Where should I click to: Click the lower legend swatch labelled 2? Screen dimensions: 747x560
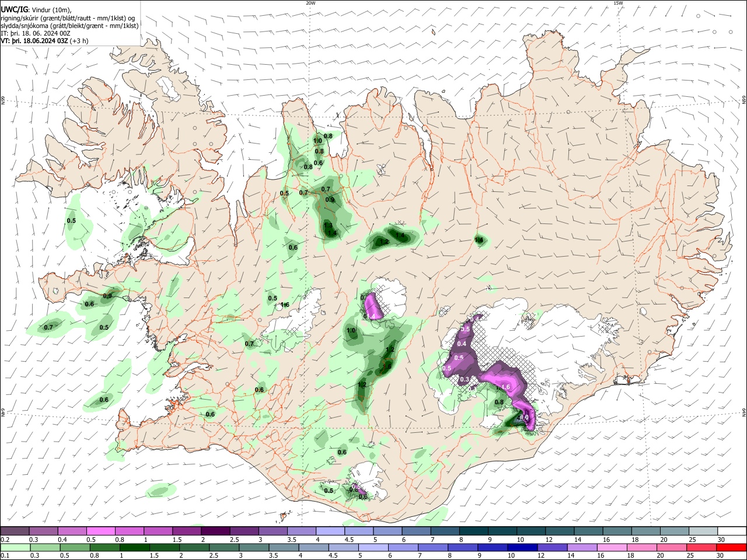(x=193, y=547)
